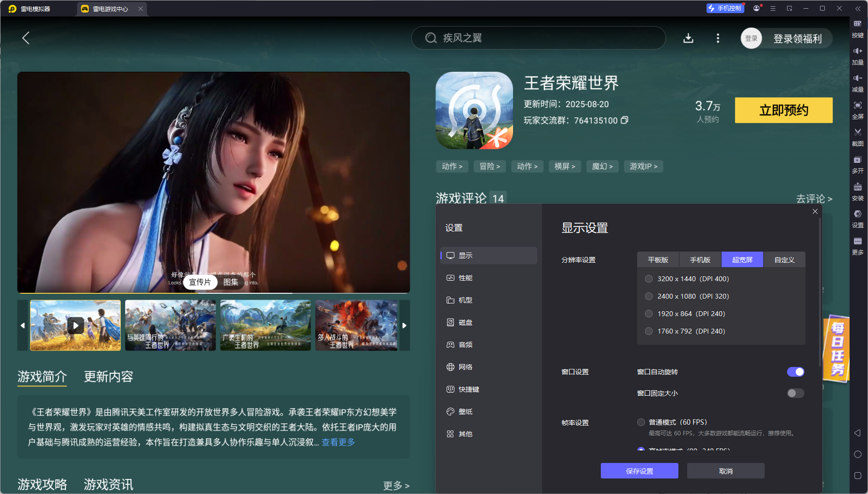Show next screenshots with the right arrow

click(404, 325)
